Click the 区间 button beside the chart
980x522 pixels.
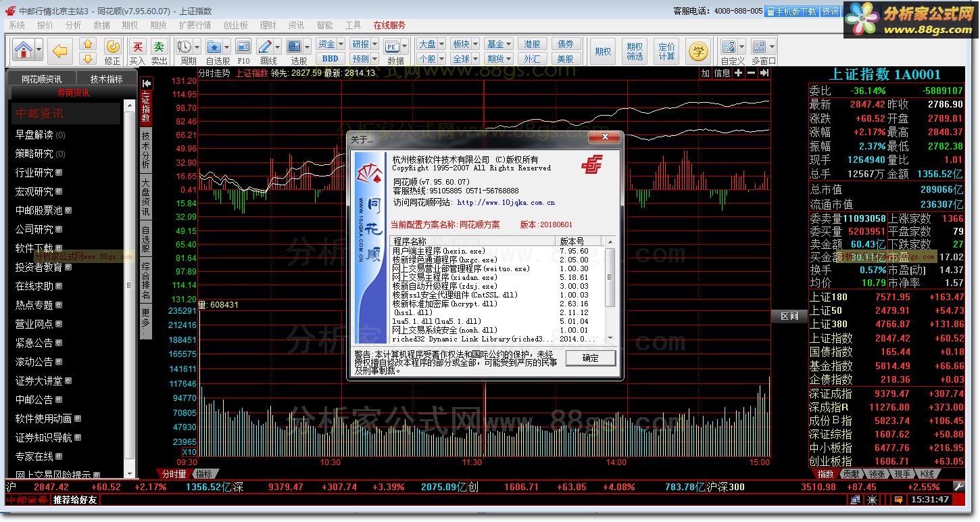click(x=789, y=316)
